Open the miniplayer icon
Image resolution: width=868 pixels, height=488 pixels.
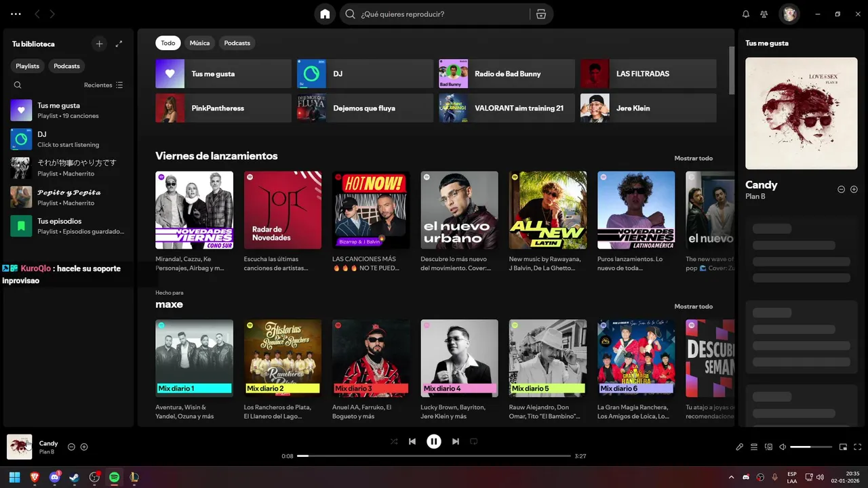pos(844,447)
